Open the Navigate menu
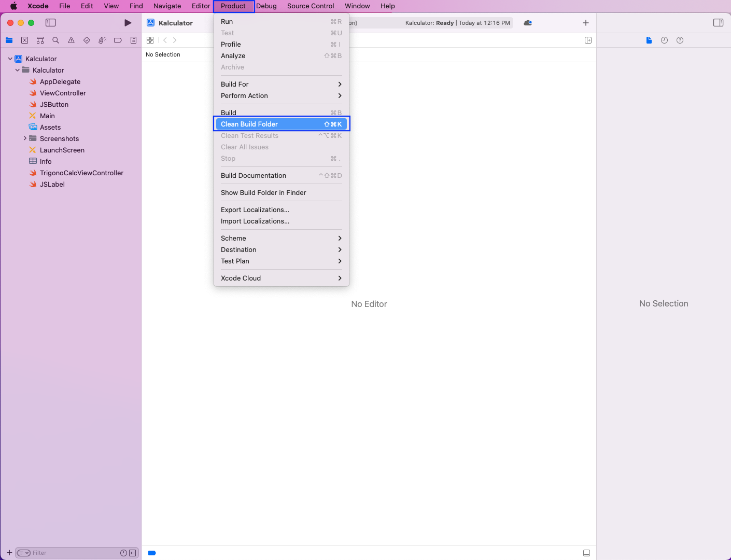 [x=167, y=6]
